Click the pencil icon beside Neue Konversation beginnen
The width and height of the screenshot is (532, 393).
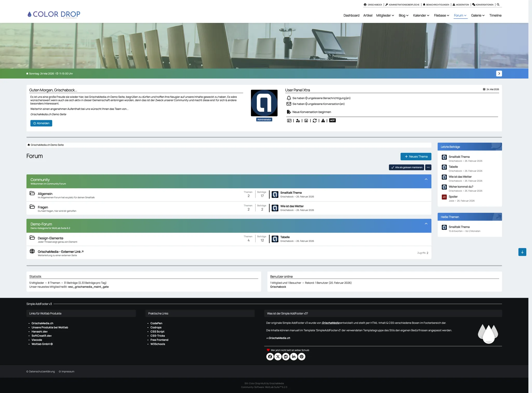(289, 112)
